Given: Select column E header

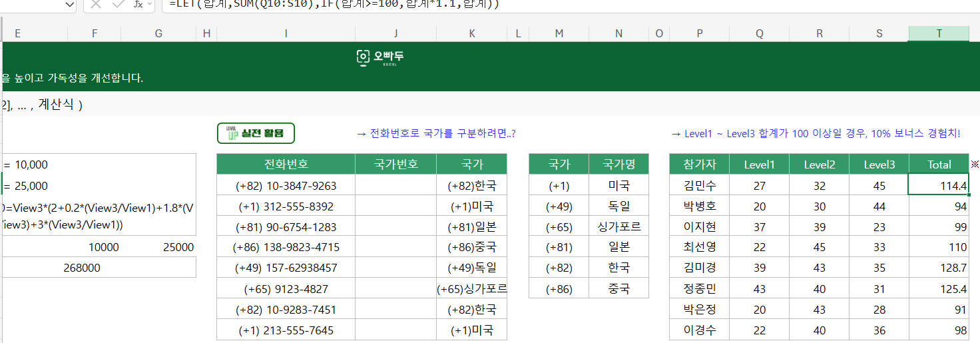Looking at the screenshot, I should tap(17, 33).
